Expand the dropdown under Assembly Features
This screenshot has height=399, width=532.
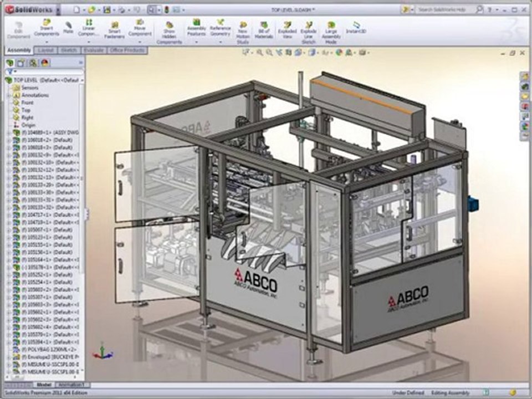196,42
